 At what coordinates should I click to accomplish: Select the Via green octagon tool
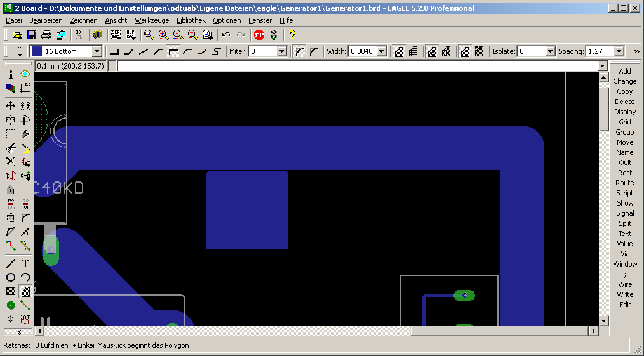click(11, 306)
